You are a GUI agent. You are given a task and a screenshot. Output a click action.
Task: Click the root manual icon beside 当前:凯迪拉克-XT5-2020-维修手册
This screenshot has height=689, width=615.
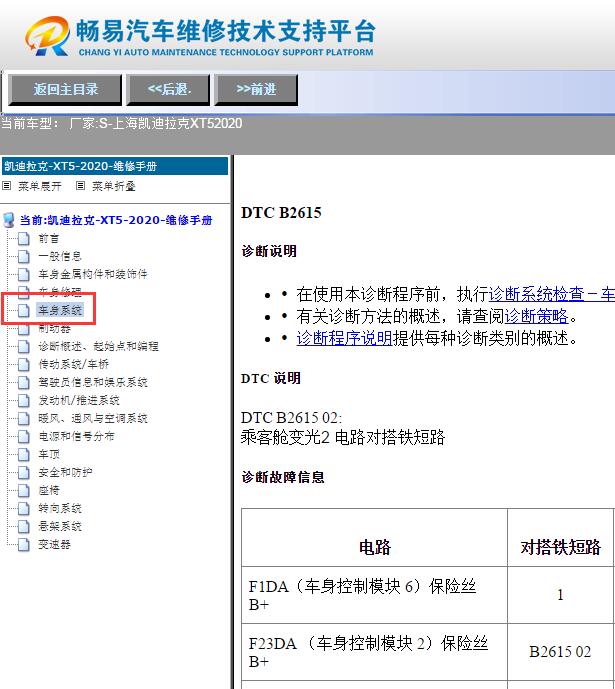click(8, 220)
